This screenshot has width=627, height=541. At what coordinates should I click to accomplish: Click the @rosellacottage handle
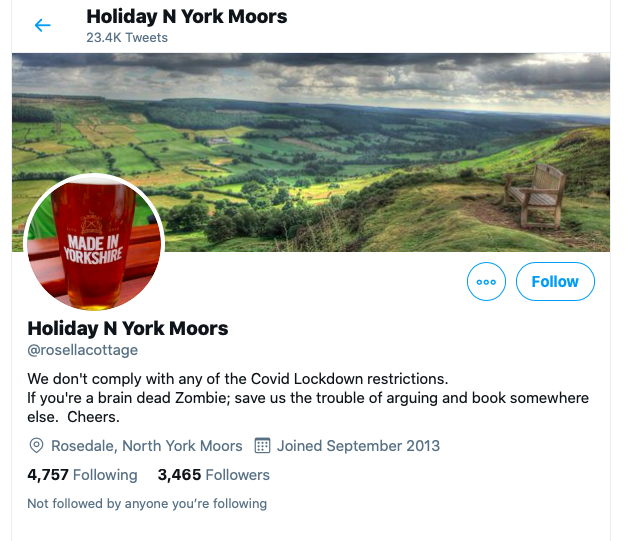tap(82, 350)
